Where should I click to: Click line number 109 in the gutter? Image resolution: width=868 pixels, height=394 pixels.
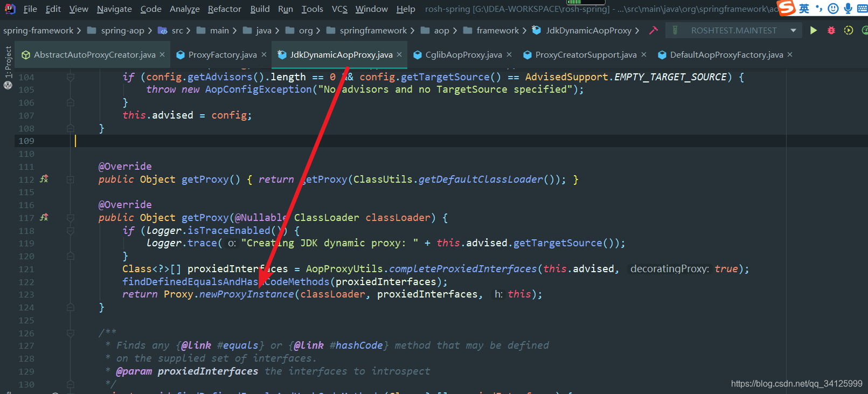26,141
